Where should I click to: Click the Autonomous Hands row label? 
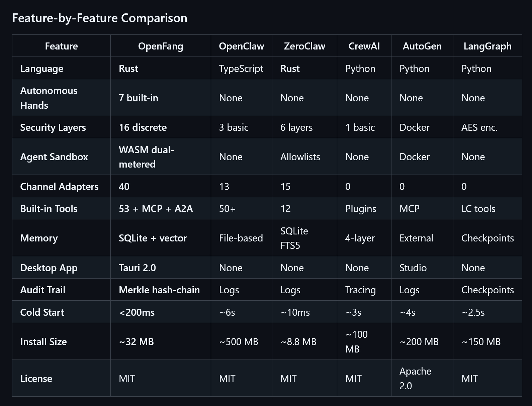tap(49, 98)
